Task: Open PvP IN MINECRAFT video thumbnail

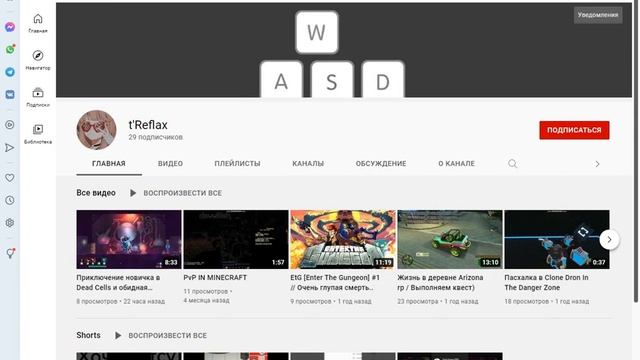Action: pyautogui.click(x=236, y=240)
